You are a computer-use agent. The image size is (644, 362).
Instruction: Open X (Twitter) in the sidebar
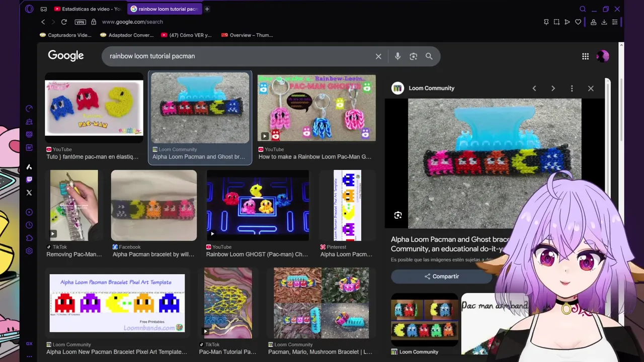(29, 193)
